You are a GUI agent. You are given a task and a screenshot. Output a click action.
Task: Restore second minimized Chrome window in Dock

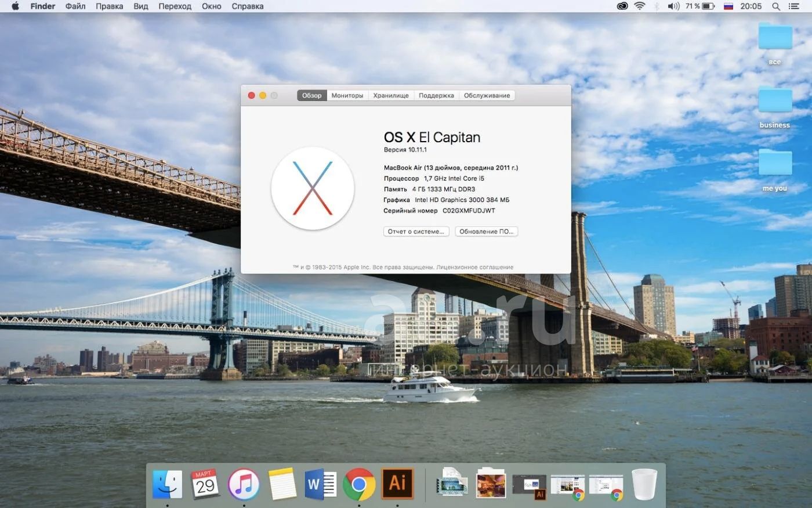click(x=606, y=487)
